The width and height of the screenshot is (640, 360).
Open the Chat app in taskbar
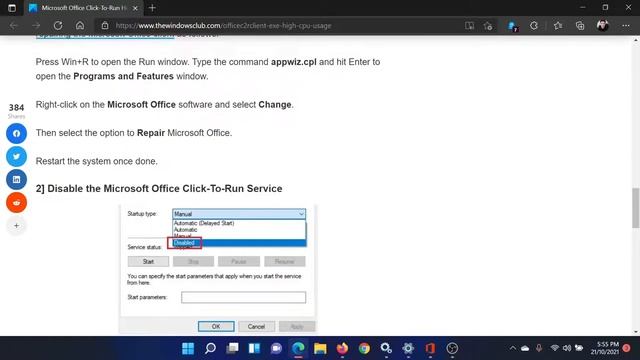pos(276,348)
